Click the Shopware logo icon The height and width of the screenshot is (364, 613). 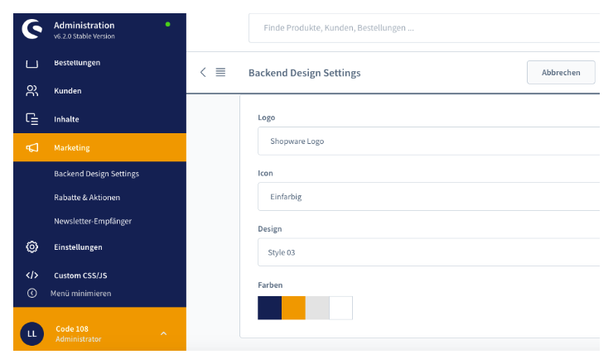[x=31, y=30]
